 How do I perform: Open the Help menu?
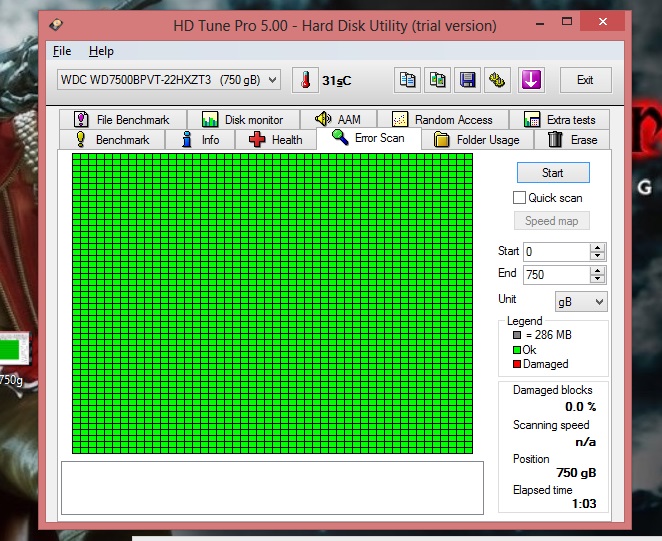101,51
